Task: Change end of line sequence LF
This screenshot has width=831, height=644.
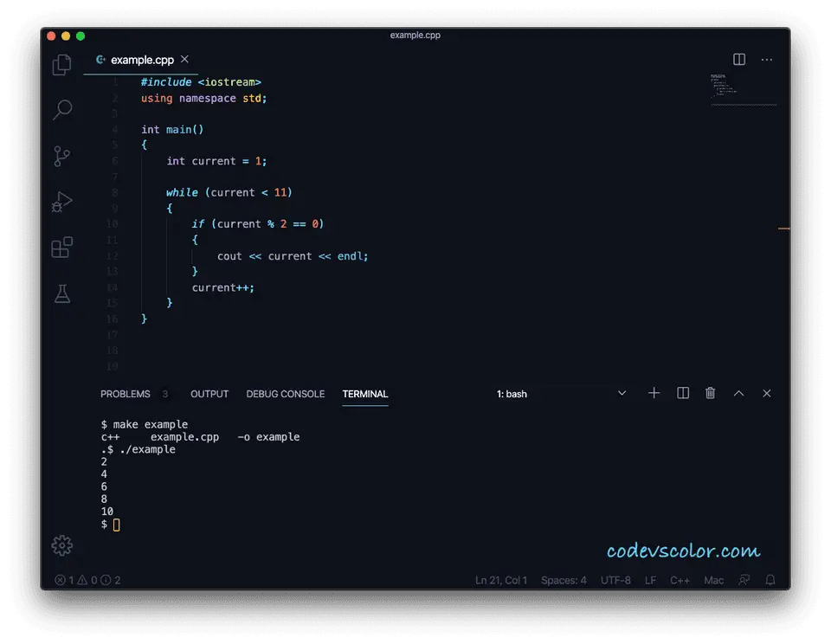Action: click(x=650, y=581)
